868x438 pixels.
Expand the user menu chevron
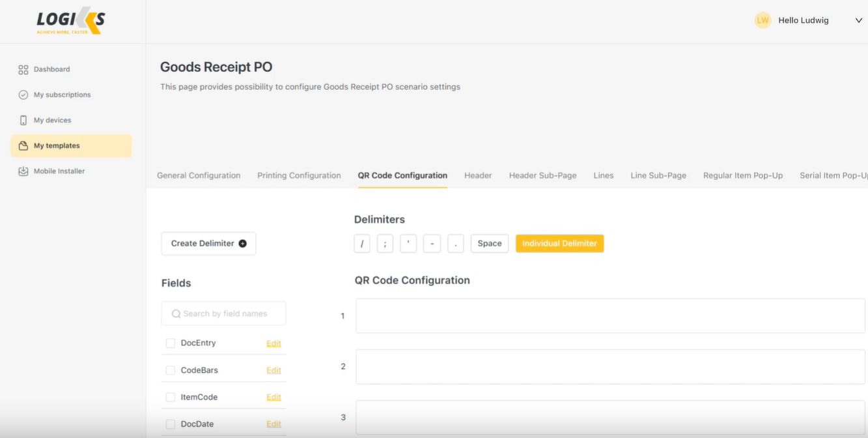(858, 21)
